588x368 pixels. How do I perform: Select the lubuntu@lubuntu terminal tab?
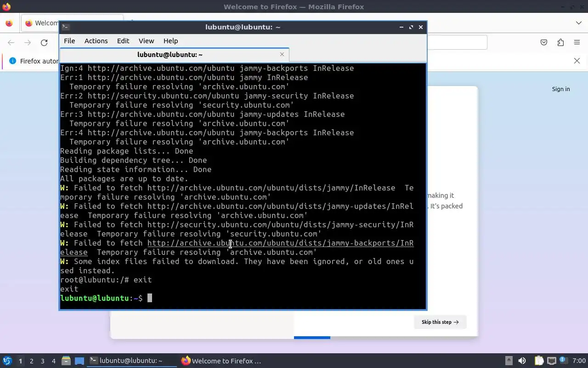click(170, 55)
